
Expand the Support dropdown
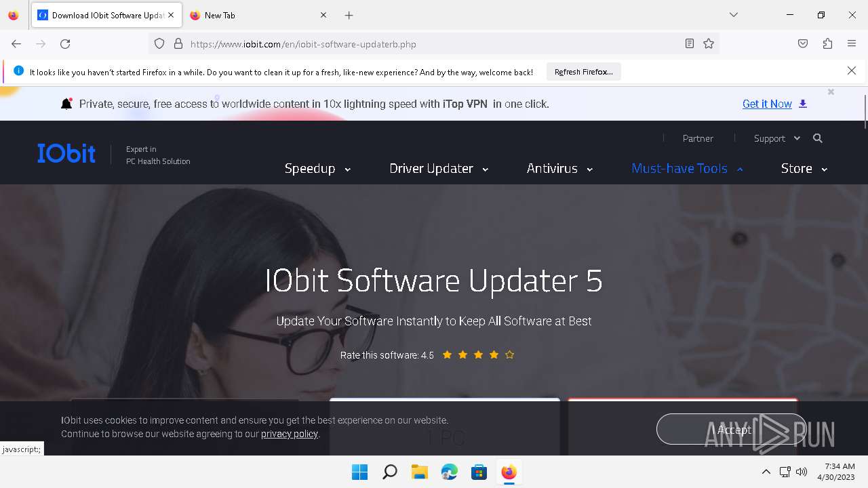777,138
